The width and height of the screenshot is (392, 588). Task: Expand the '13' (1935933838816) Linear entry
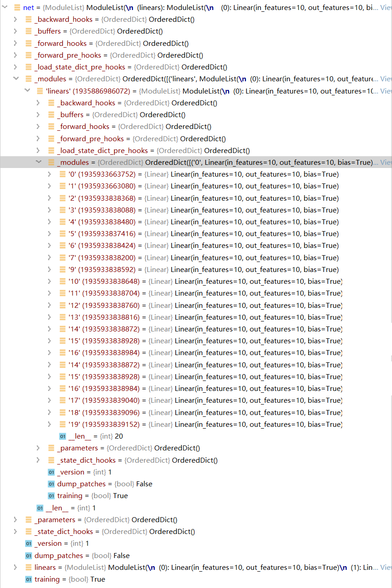pyautogui.click(x=49, y=317)
